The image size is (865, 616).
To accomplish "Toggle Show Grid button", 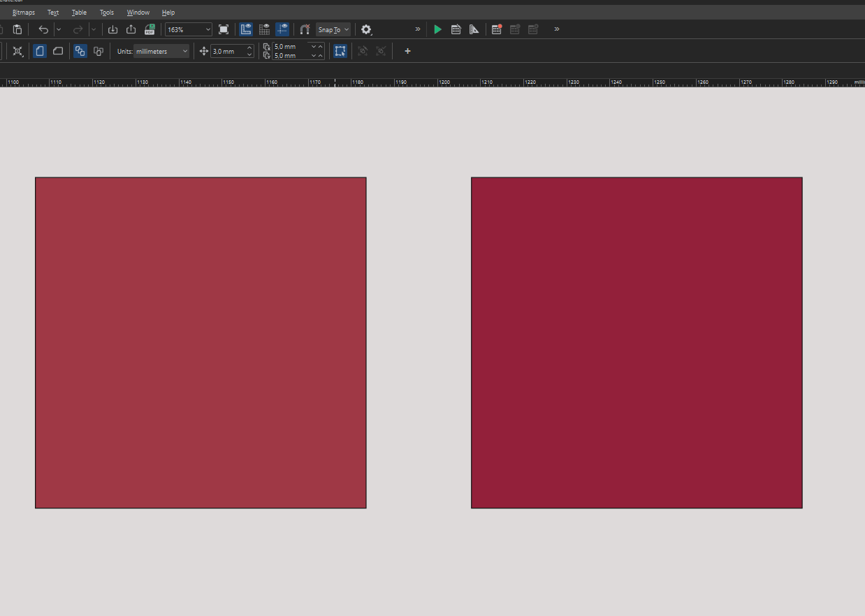I will pos(264,29).
